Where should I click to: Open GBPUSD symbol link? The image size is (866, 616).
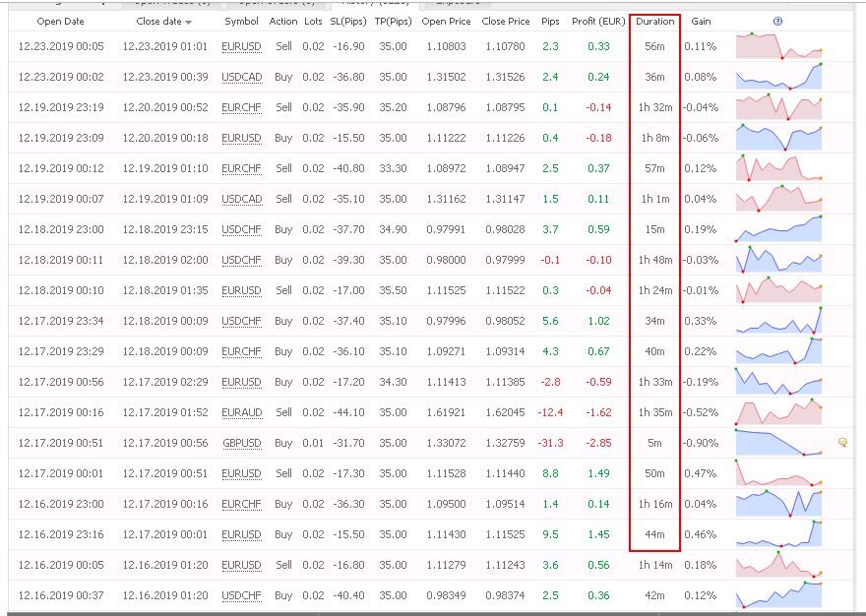tap(241, 443)
